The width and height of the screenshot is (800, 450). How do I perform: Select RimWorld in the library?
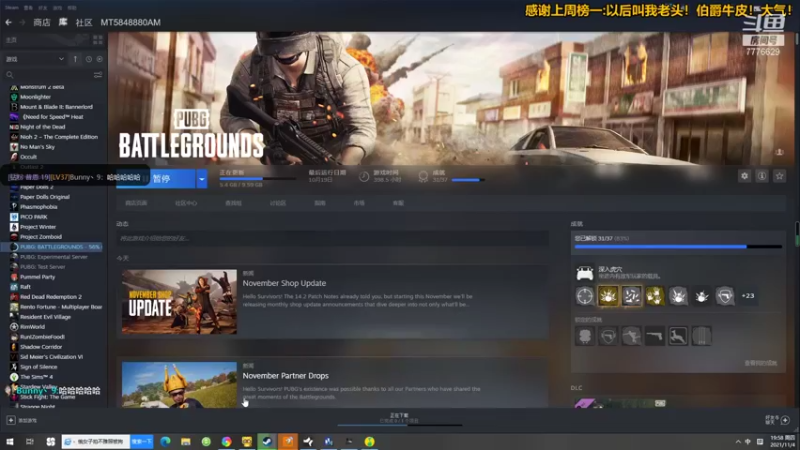[x=32, y=327]
